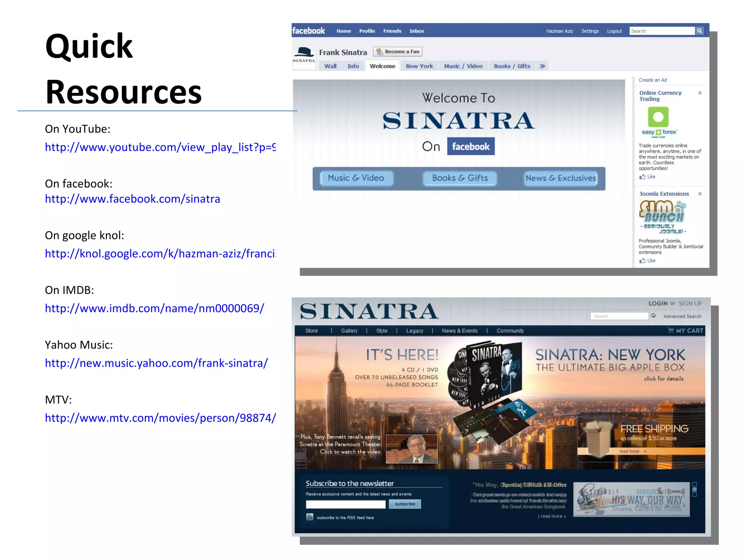Click the facebook badge in the welcome banner
This screenshot has height=560, width=747.
tap(471, 146)
